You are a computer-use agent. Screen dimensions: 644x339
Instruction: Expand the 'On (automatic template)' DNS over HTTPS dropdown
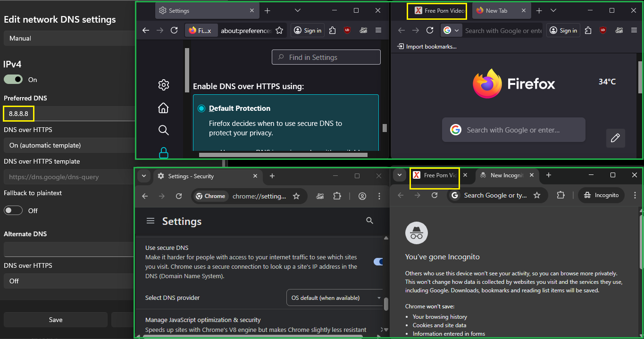point(68,145)
